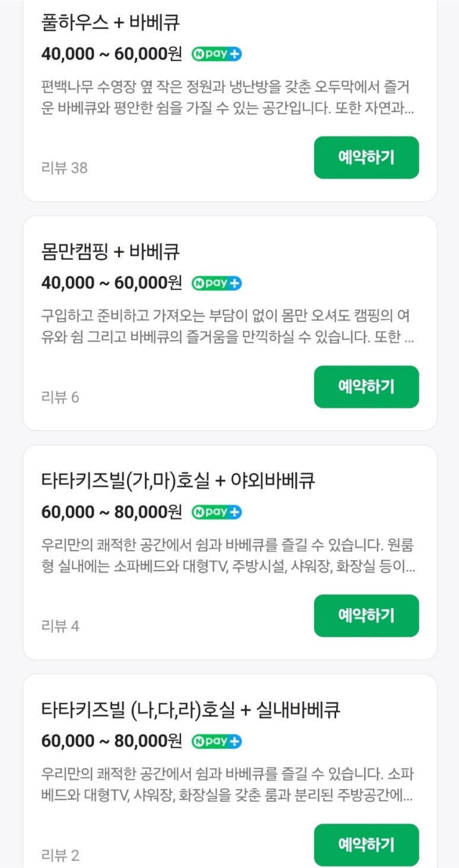This screenshot has width=459, height=868.
Task: Tap the Npay+ badge on 풀하우스 + 바베큐
Action: 216,54
